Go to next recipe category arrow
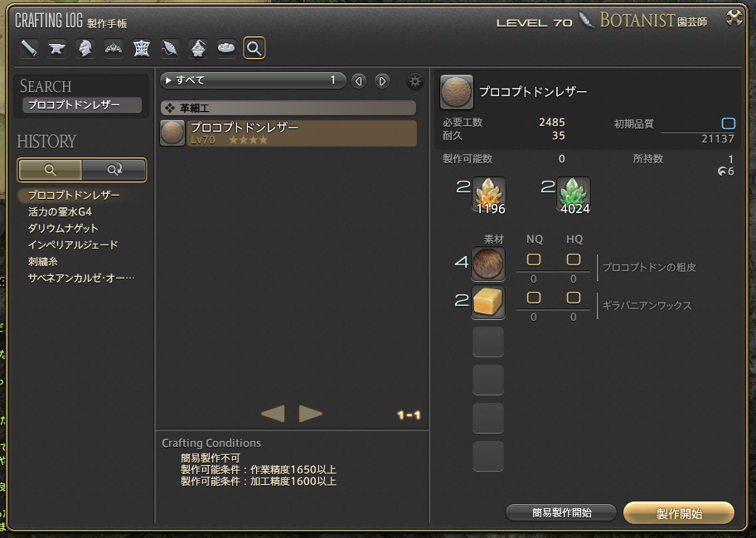Screen dimensions: 756x538 click(x=382, y=81)
